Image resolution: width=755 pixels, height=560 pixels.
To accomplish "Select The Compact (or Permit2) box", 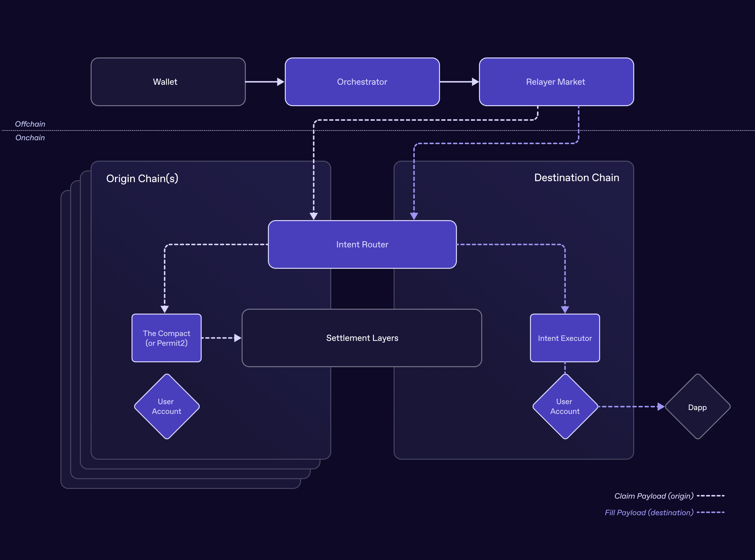I will click(x=167, y=338).
